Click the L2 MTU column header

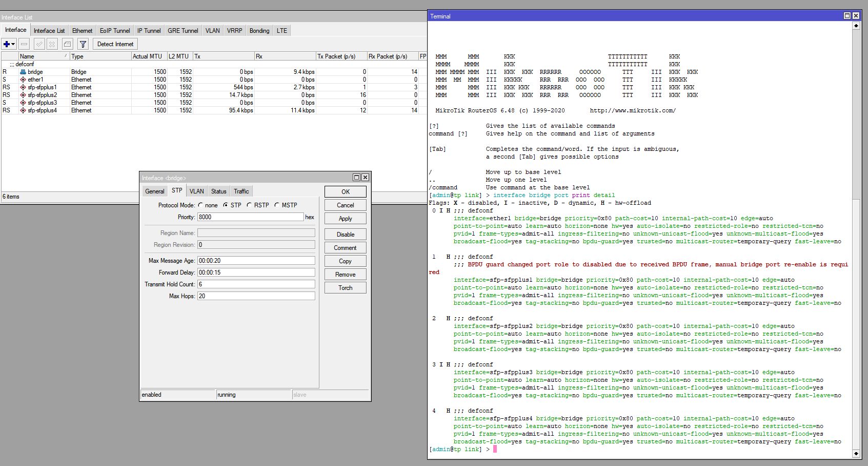[x=180, y=56]
